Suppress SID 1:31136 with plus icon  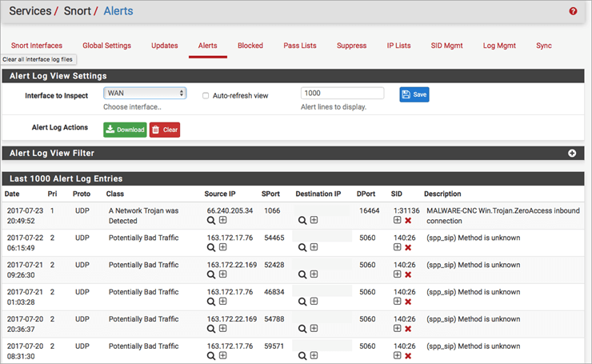pos(397,220)
